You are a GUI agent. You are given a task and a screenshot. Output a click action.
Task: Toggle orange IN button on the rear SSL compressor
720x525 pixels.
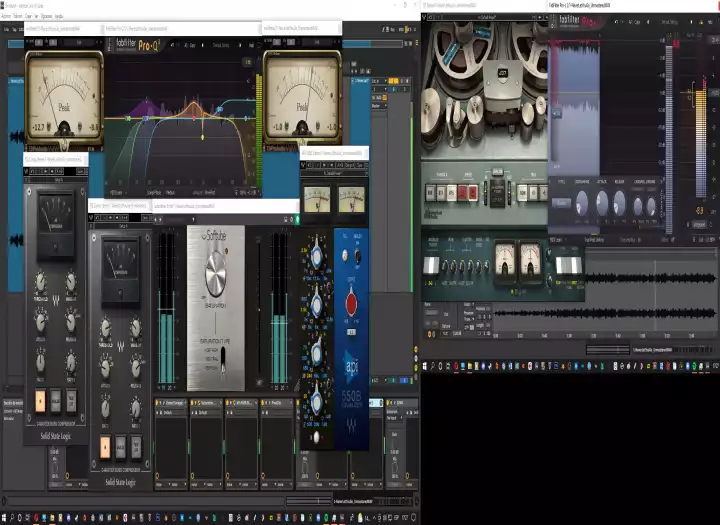40,400
